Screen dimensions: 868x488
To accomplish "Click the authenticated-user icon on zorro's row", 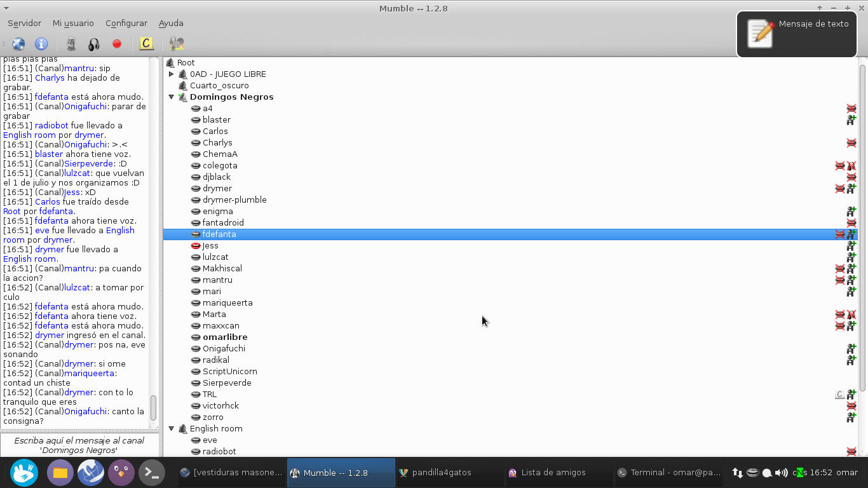I will tap(851, 417).
